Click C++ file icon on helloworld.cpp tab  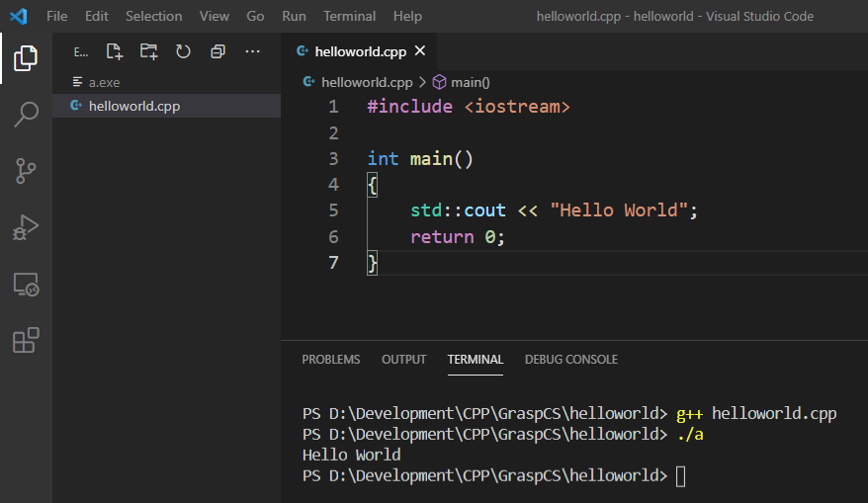303,51
